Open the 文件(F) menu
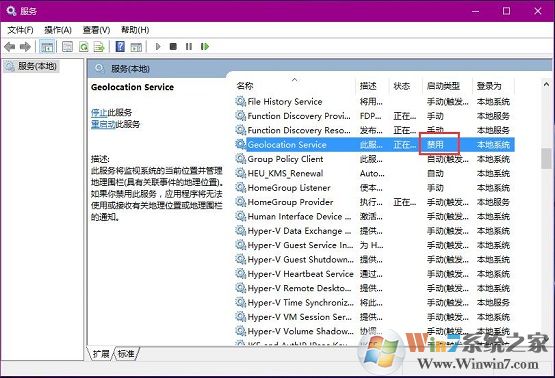The height and width of the screenshot is (378, 555). click(20, 30)
